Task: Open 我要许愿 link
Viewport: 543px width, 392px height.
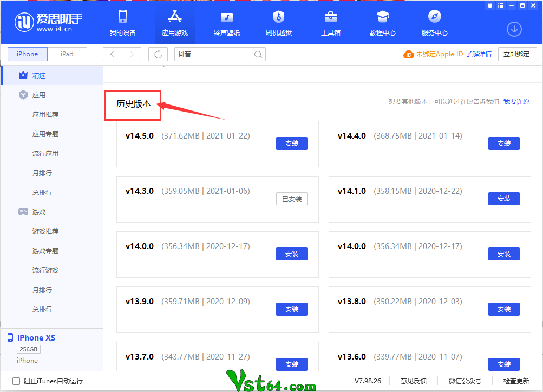Action: tap(516, 101)
